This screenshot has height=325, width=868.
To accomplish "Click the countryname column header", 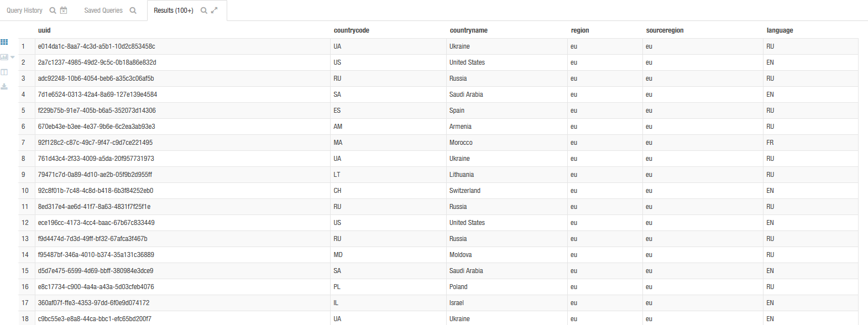I will 469,30.
